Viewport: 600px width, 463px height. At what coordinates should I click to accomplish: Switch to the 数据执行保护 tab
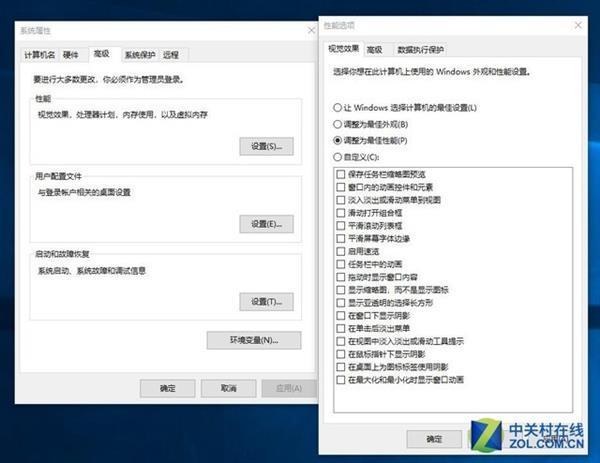(420, 49)
